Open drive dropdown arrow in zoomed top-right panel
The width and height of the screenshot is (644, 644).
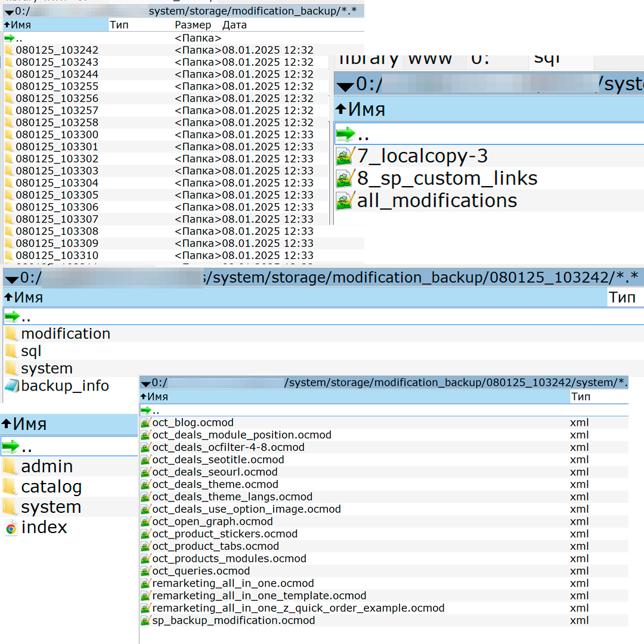(345, 86)
